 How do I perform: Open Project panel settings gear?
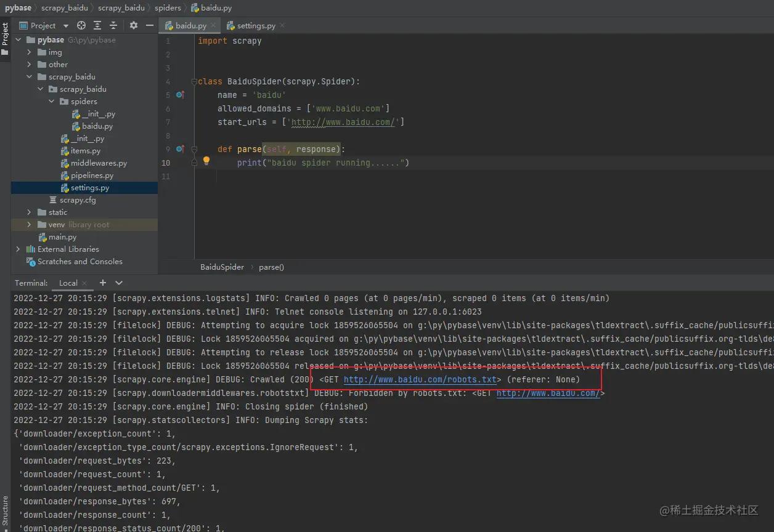pos(134,25)
